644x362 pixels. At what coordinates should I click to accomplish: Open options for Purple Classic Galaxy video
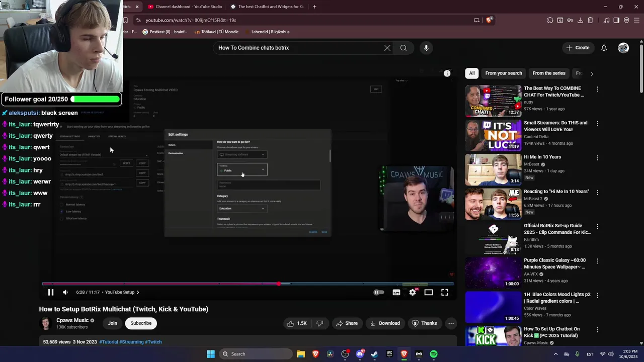click(597, 261)
